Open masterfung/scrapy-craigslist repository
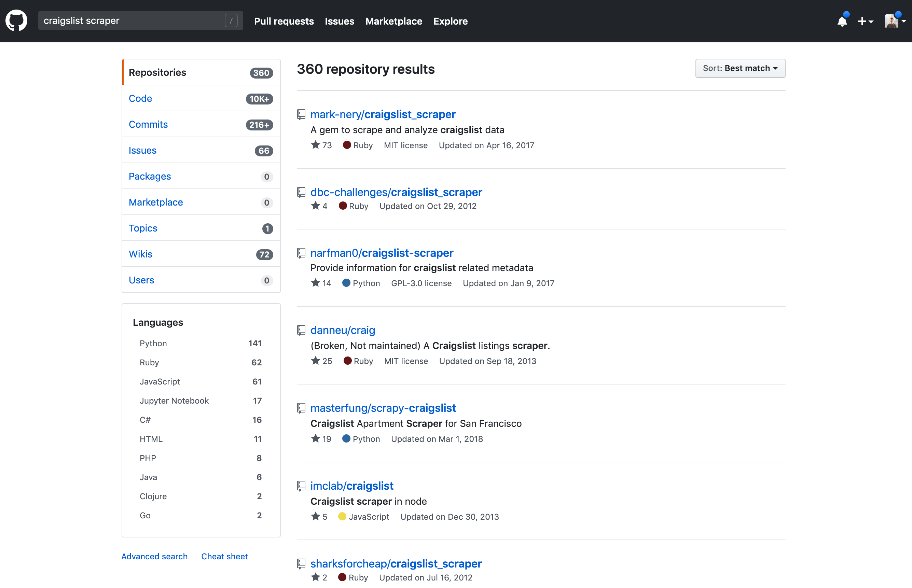912x588 pixels. coord(383,408)
